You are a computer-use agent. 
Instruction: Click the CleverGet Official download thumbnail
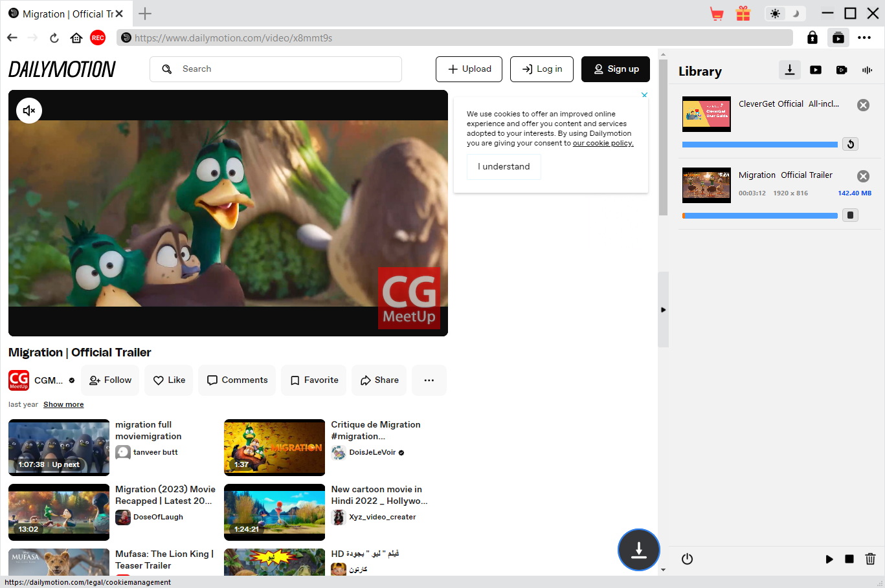(707, 114)
